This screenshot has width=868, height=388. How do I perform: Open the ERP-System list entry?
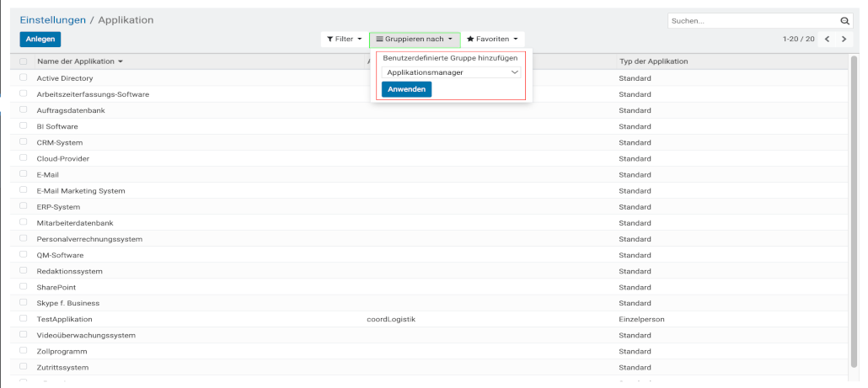(x=58, y=207)
